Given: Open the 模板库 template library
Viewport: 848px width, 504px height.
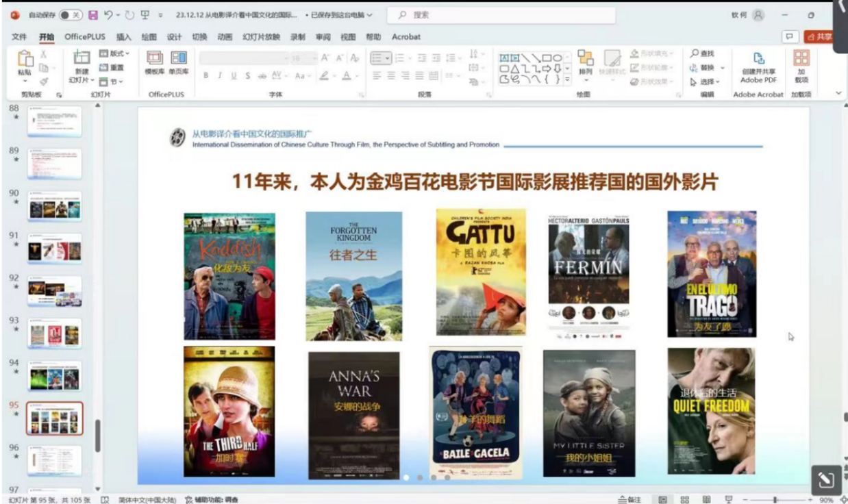Looking at the screenshot, I should click(x=155, y=62).
